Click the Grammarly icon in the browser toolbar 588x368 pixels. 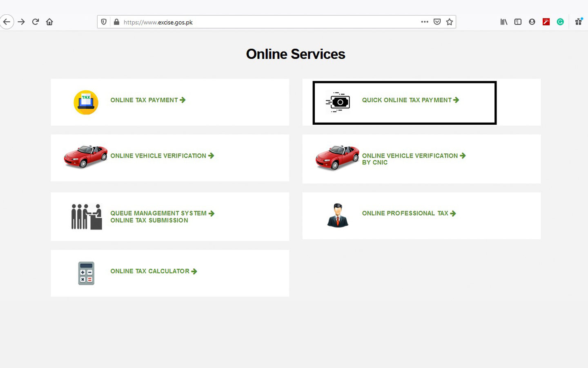point(560,22)
